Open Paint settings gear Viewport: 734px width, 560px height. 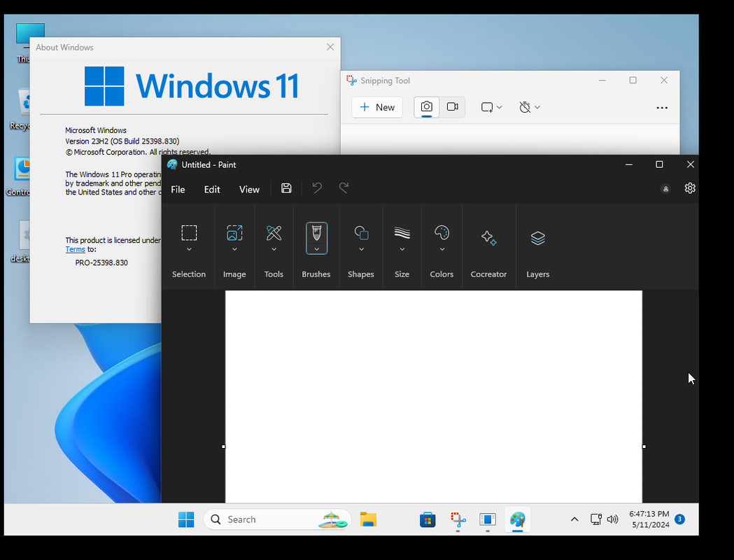690,188
